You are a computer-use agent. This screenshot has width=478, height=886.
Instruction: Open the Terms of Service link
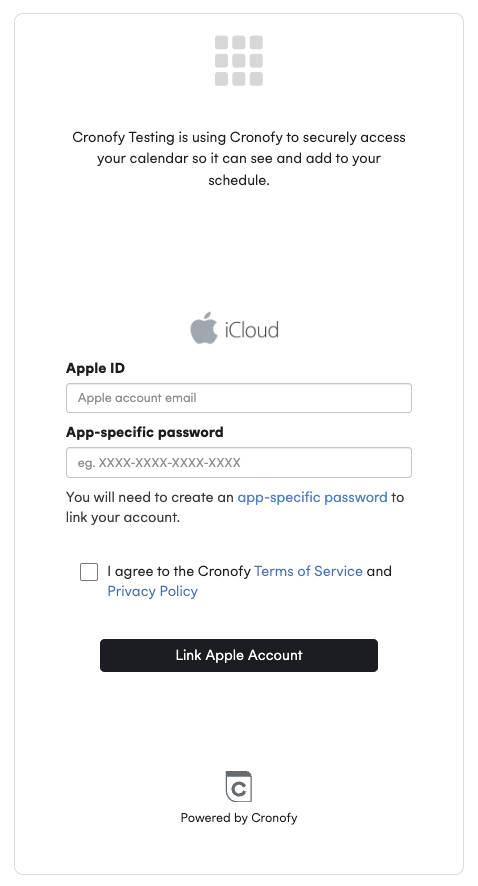point(308,571)
